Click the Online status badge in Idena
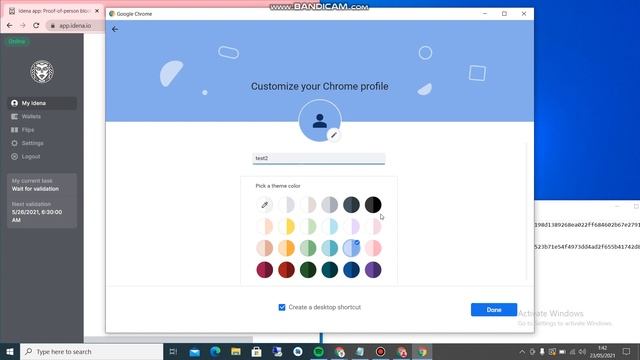This screenshot has width=640, height=360. pos(17,41)
